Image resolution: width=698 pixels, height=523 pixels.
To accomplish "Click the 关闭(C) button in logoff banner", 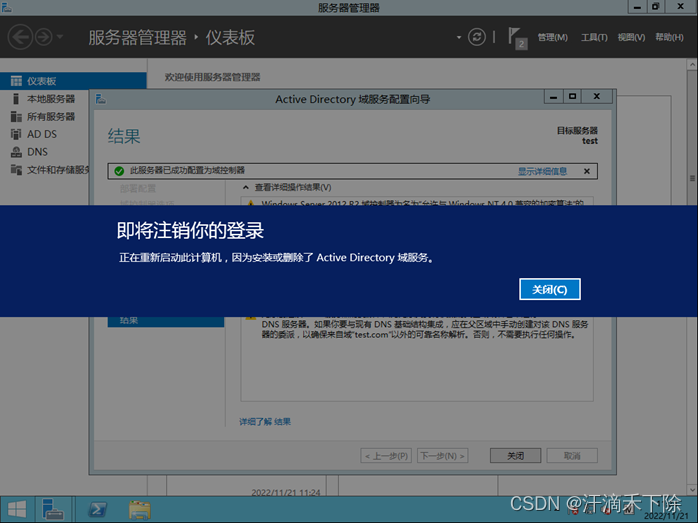I will click(x=550, y=289).
